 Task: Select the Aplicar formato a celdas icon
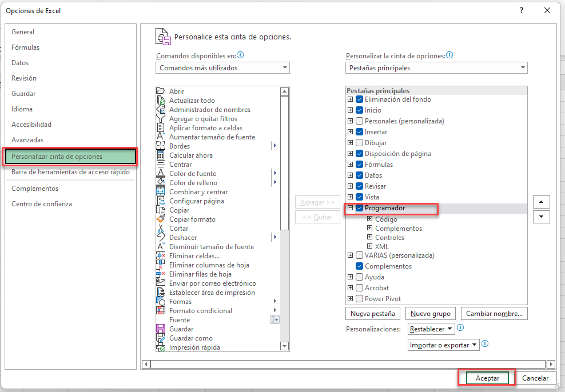click(x=160, y=127)
